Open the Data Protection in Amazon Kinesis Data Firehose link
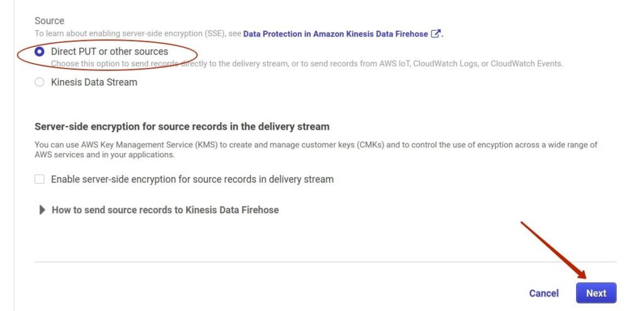The image size is (644, 311). [x=336, y=34]
